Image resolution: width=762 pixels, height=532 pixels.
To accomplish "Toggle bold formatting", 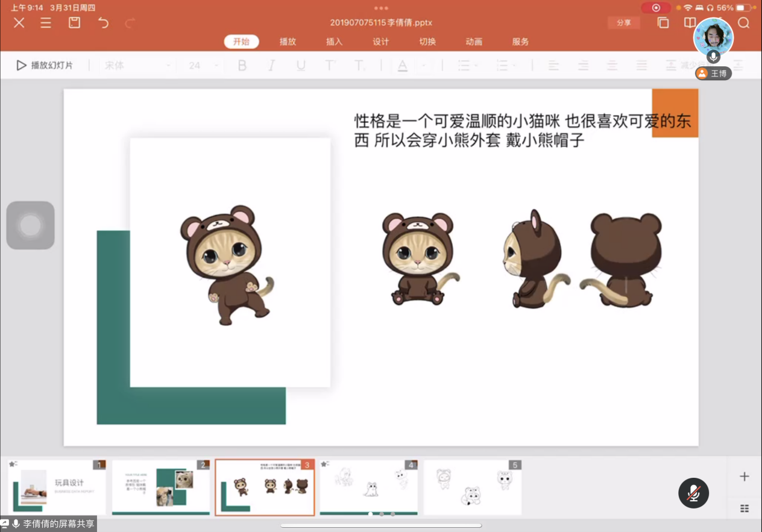I will pos(242,66).
